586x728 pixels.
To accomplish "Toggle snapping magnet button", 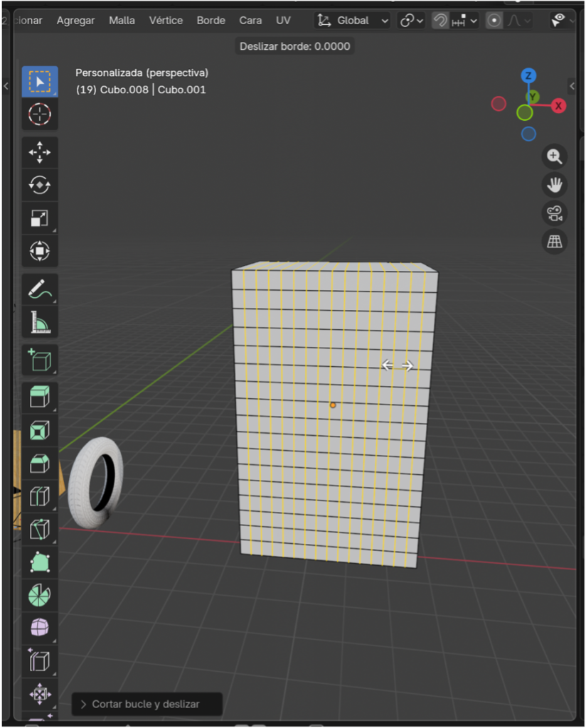I will [x=440, y=21].
